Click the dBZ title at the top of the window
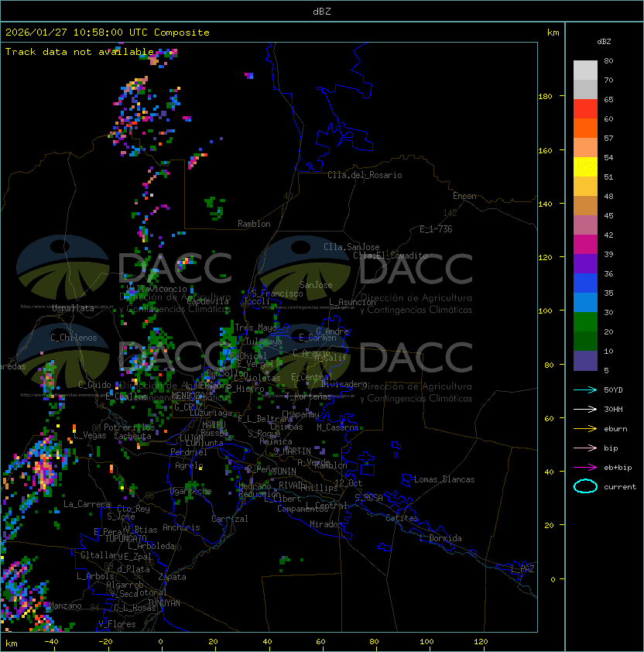The width and height of the screenshot is (644, 652). click(x=321, y=11)
